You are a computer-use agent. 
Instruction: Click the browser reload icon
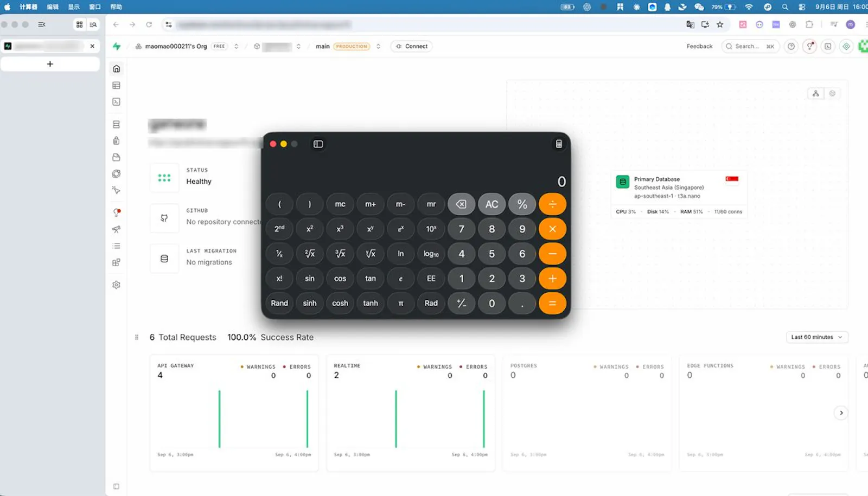pyautogui.click(x=149, y=24)
